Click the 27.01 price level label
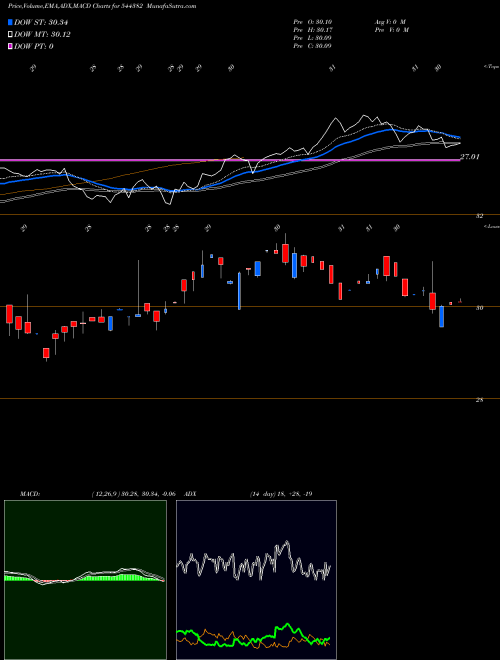Image resolution: width=500 pixels, height=660 pixels. pyautogui.click(x=470, y=157)
